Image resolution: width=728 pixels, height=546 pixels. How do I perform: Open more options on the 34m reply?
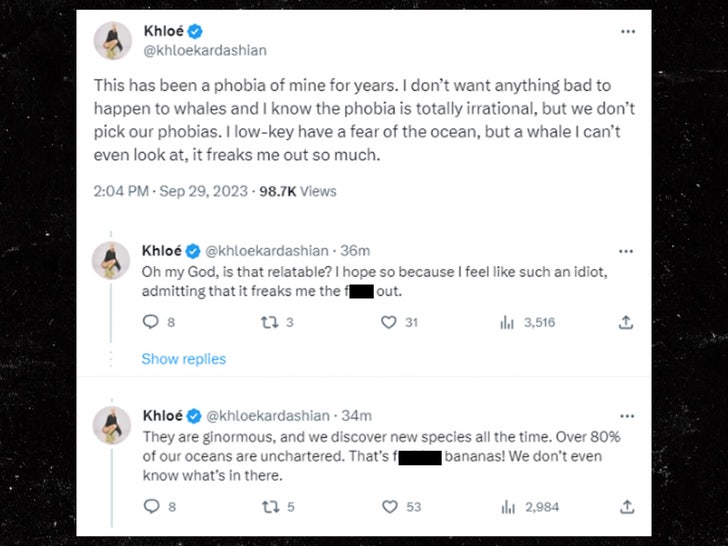point(627,415)
